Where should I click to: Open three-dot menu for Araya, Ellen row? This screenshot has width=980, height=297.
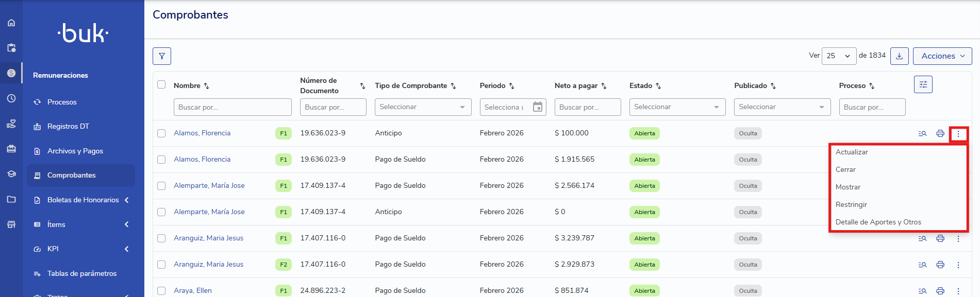point(958,291)
